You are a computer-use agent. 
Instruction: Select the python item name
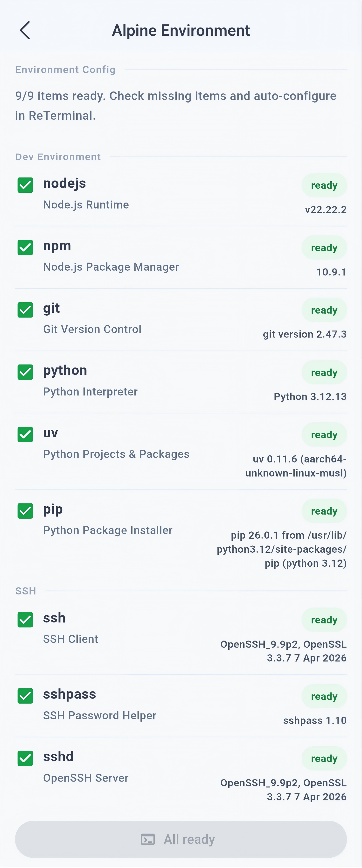tap(65, 371)
